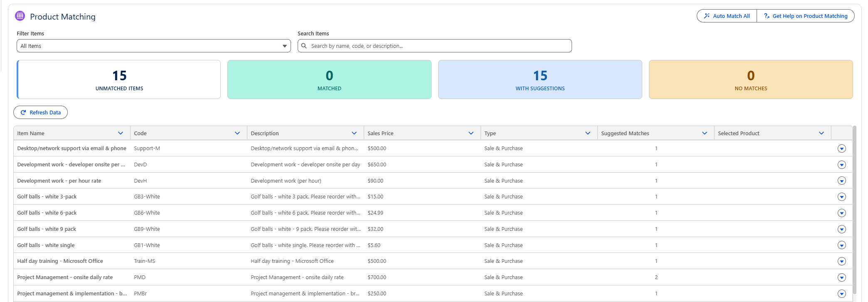Open Description column menu chevron
868x302 pixels.
pos(354,133)
